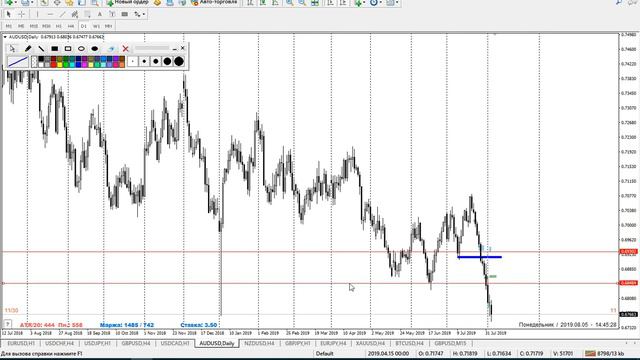640x360 pixels.
Task: Select the largest brush size dot
Action: tap(179, 62)
